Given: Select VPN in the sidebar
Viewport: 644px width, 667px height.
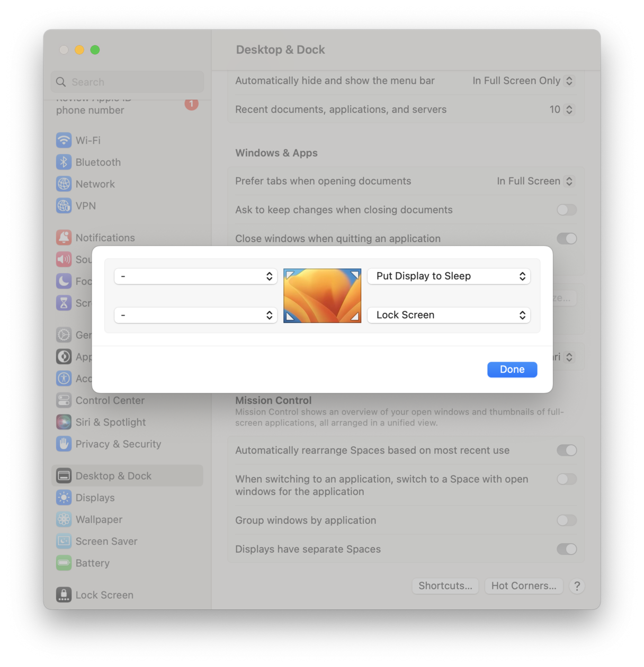Looking at the screenshot, I should [x=86, y=205].
